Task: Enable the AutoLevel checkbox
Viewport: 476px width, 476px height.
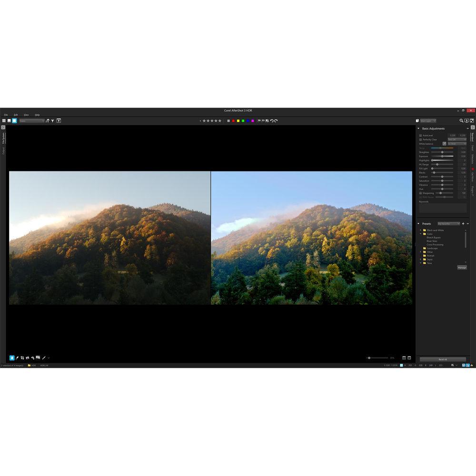Action: click(420, 136)
